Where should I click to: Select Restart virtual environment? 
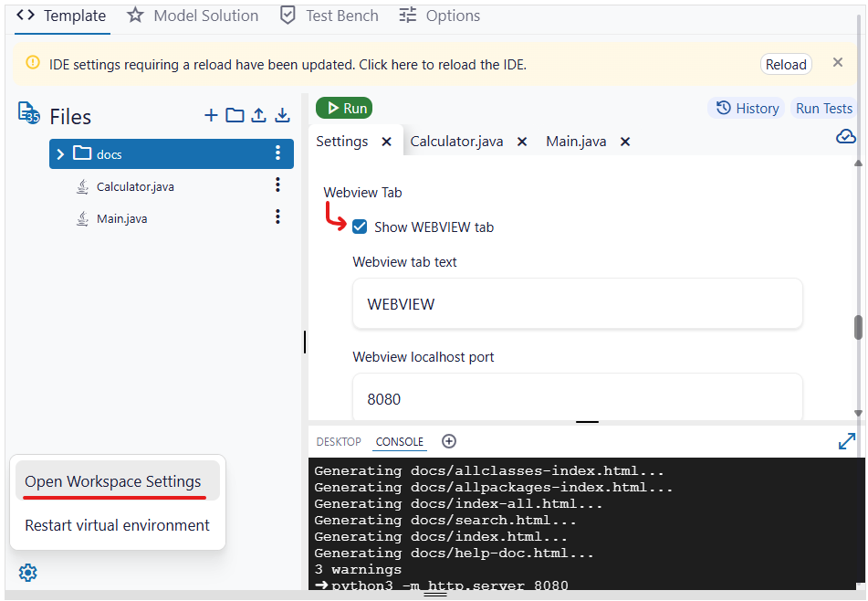point(117,525)
